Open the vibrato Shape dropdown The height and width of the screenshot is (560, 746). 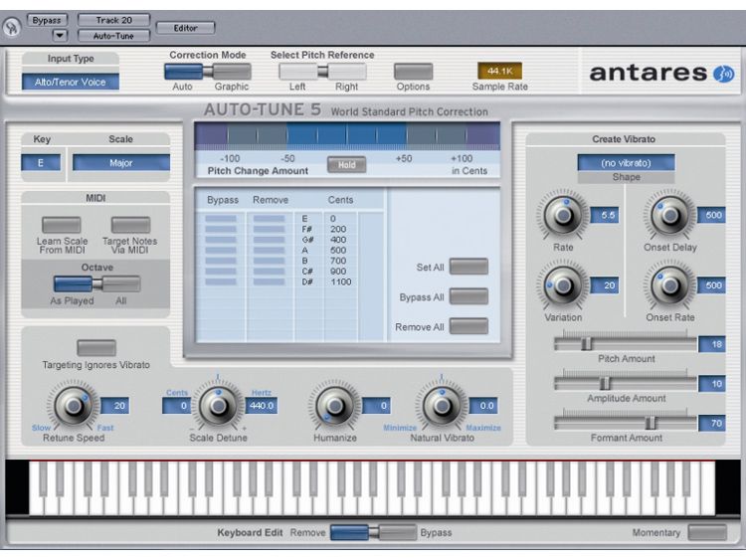(626, 163)
